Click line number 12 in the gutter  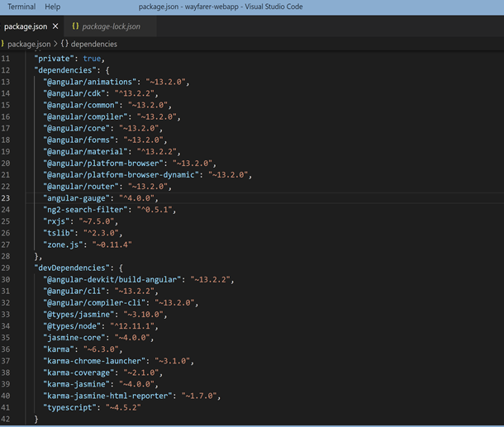6,70
